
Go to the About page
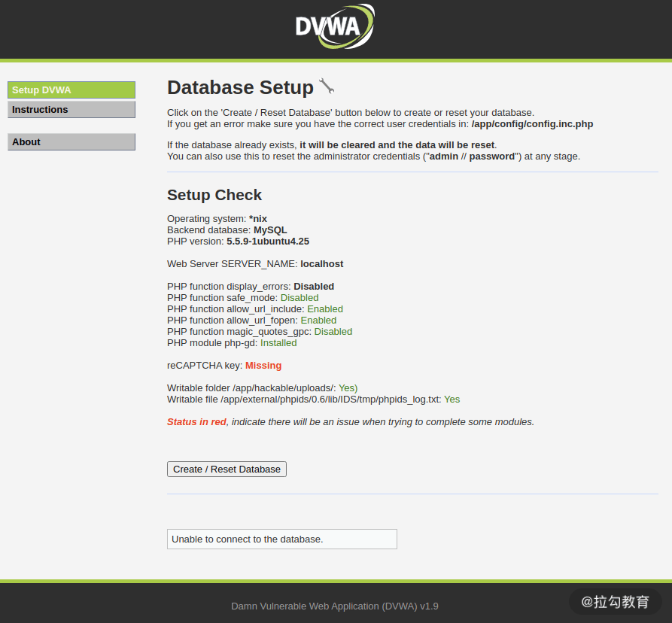(x=71, y=141)
